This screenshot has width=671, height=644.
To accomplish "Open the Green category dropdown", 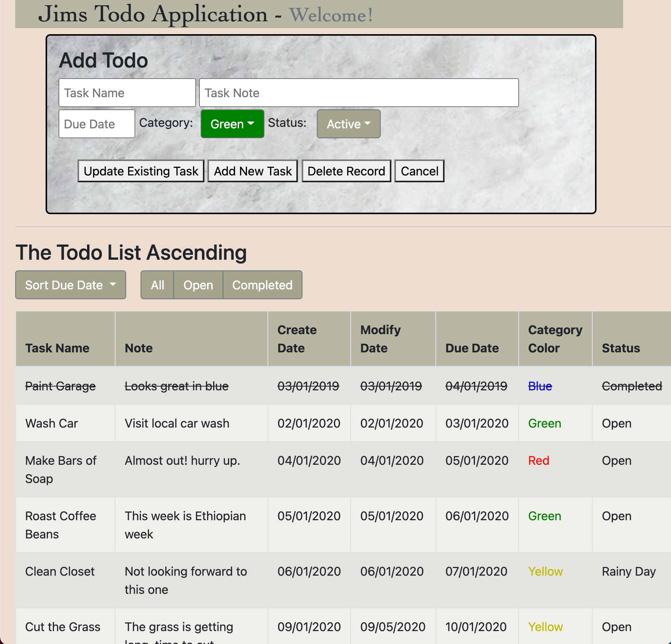I will pyautogui.click(x=232, y=124).
